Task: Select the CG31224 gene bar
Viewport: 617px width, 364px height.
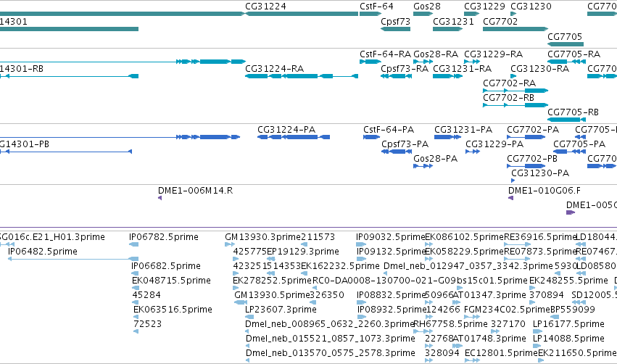Action: (302, 14)
